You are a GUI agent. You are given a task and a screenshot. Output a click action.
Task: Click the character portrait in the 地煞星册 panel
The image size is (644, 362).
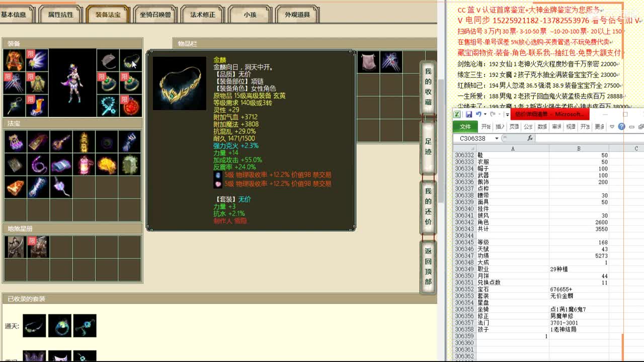[17, 246]
